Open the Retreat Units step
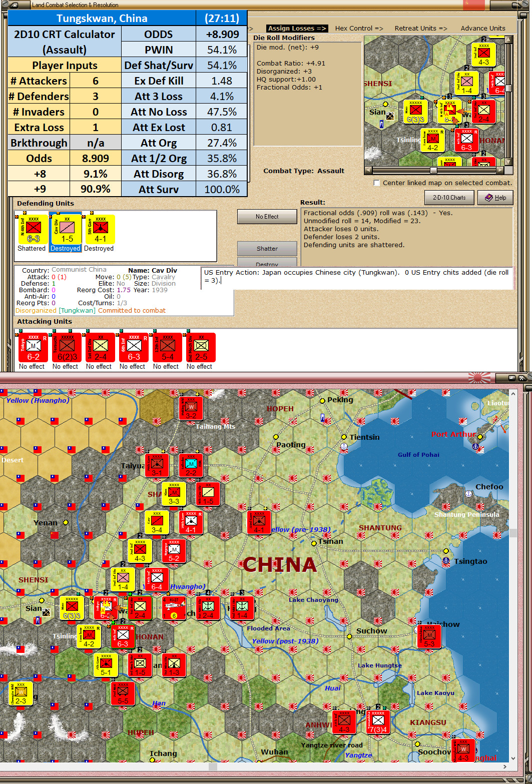Screen dimensions: 532x784 coord(420,28)
